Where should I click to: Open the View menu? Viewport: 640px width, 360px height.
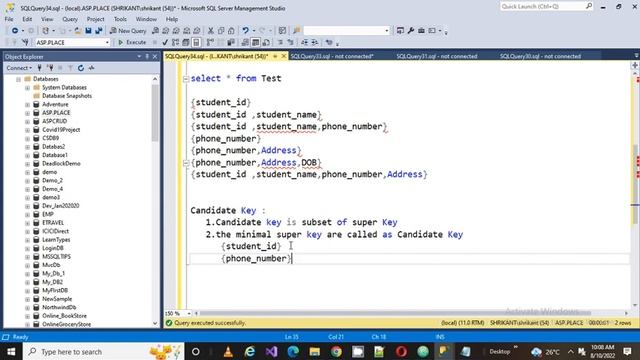click(x=47, y=19)
